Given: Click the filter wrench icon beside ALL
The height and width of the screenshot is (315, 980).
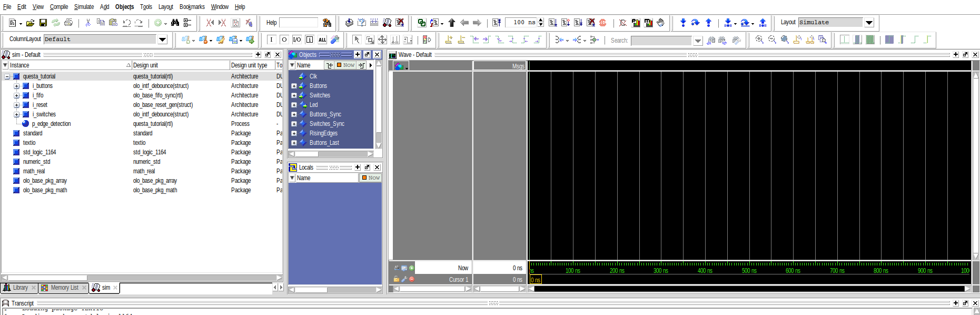Looking at the screenshot, I should tap(334, 40).
